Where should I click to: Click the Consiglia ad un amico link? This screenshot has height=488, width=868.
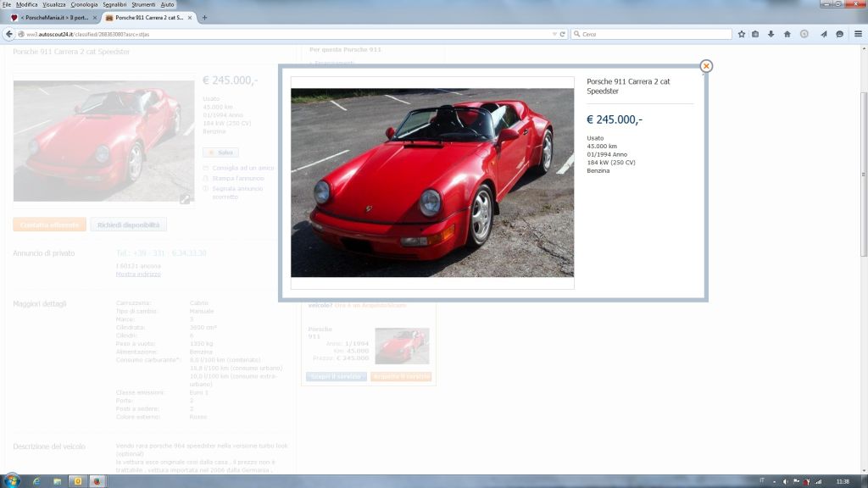click(243, 168)
